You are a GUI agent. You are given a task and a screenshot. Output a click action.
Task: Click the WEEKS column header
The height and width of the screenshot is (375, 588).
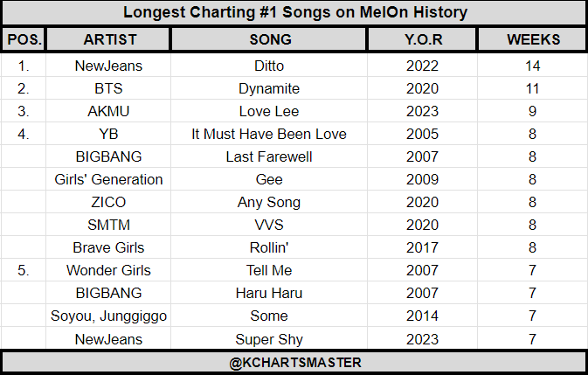coord(533,39)
